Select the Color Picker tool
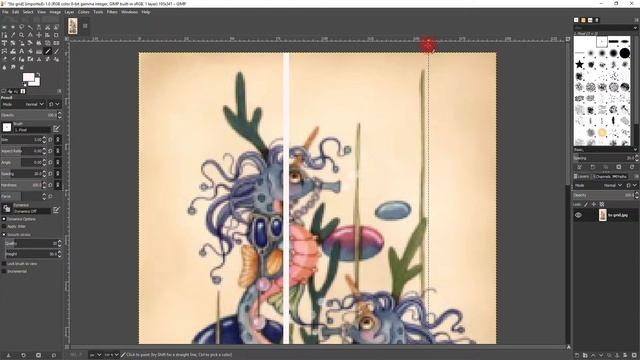This screenshot has height=360, width=640. (x=13, y=35)
